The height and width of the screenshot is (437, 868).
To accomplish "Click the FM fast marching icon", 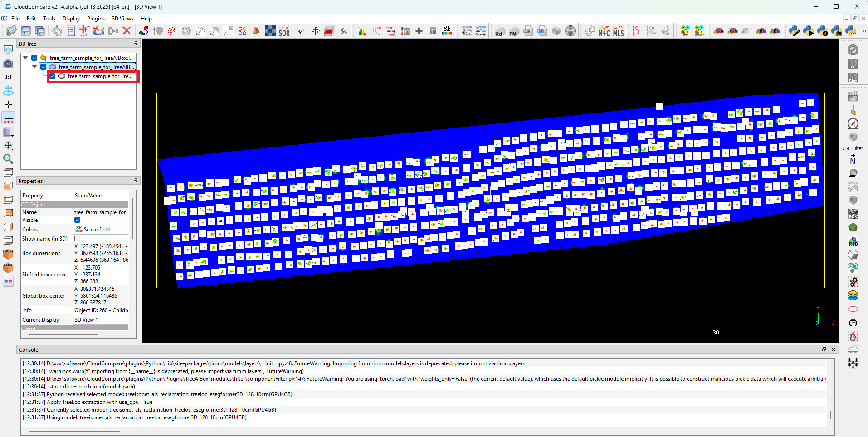I will pyautogui.click(x=513, y=31).
